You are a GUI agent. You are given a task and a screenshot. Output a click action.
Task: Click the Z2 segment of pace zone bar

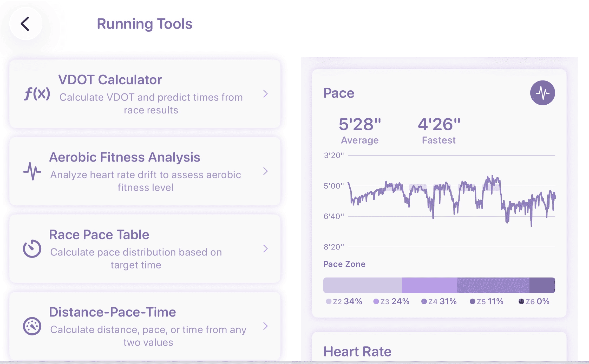click(362, 285)
